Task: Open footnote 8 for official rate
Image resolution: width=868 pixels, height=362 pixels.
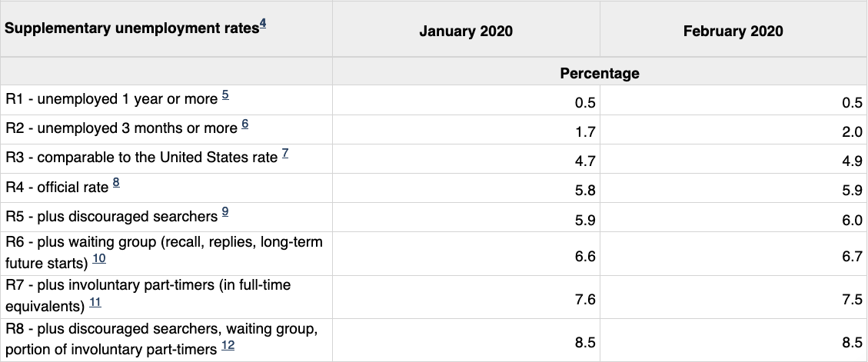Action: coord(116,183)
